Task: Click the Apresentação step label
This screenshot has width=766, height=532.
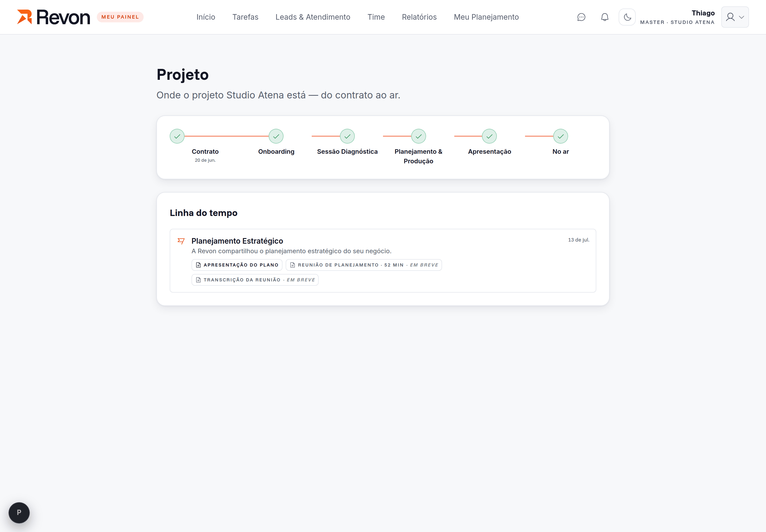Action: (489, 152)
